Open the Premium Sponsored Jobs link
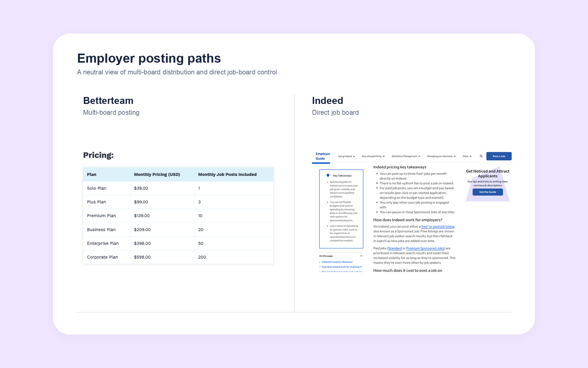Screen dimensions: 588x368 click(x=425, y=248)
